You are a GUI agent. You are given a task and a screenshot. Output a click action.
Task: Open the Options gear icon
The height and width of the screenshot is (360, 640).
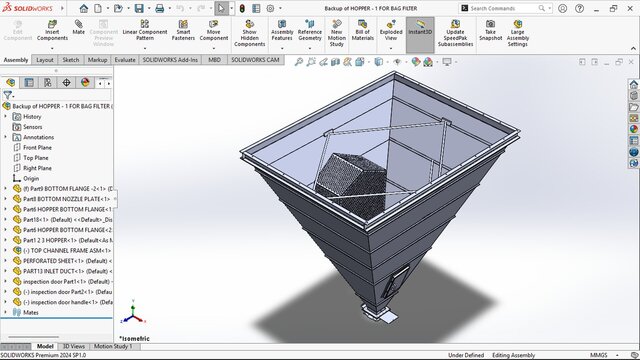click(x=270, y=8)
